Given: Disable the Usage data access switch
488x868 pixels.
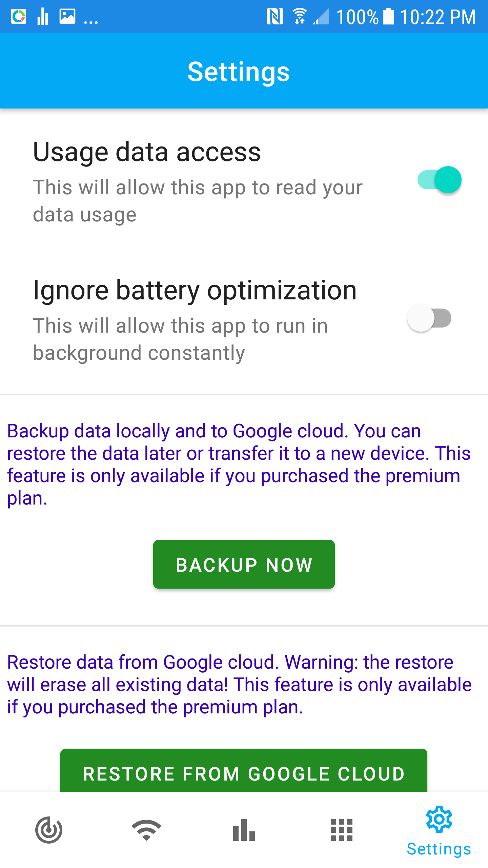Looking at the screenshot, I should pos(439,180).
